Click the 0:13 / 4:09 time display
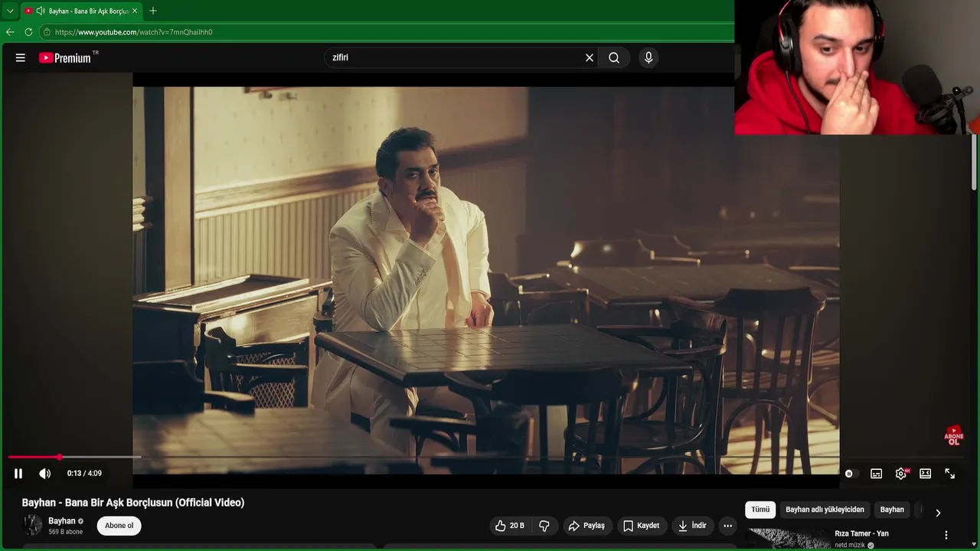 coord(84,474)
